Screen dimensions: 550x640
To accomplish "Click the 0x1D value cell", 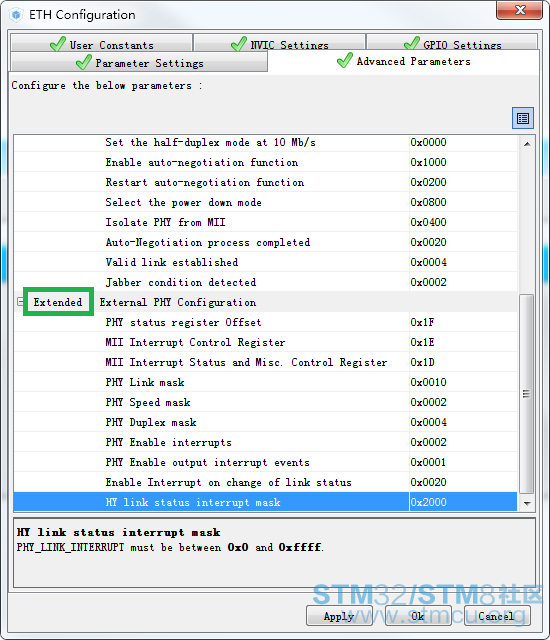I will click(x=463, y=362).
